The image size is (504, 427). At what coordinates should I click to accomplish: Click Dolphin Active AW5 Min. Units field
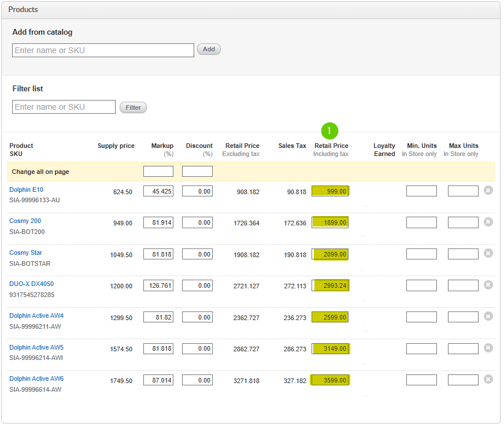click(421, 348)
